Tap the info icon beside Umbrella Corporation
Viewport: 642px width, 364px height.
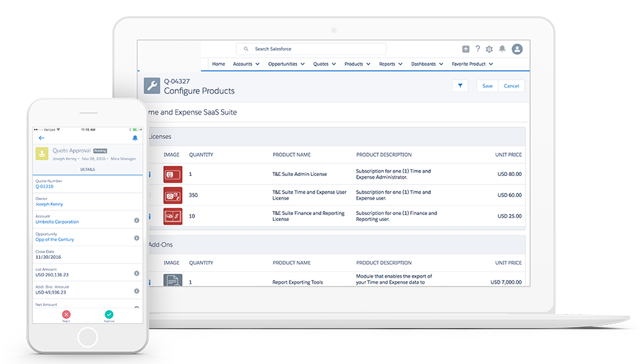click(x=137, y=220)
